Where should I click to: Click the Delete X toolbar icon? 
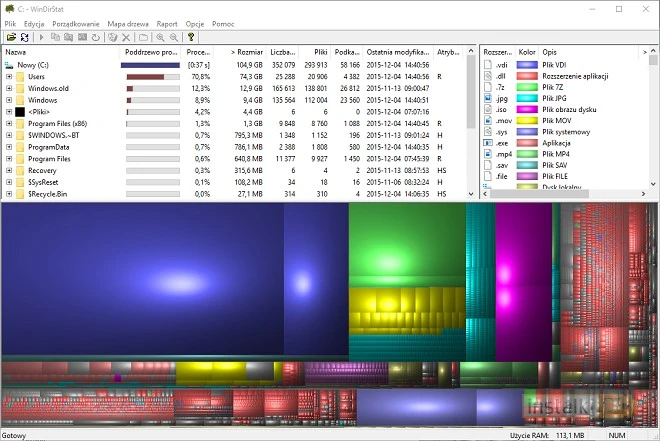[x=126, y=37]
